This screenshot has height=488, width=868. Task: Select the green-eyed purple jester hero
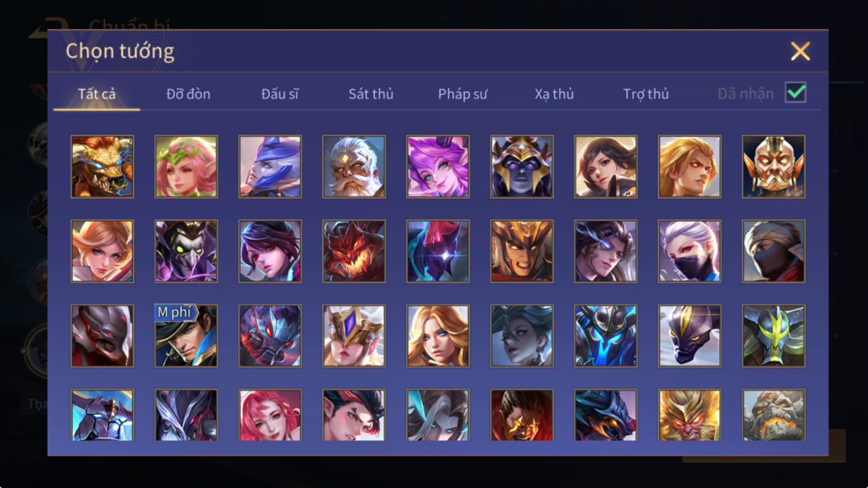[186, 251]
